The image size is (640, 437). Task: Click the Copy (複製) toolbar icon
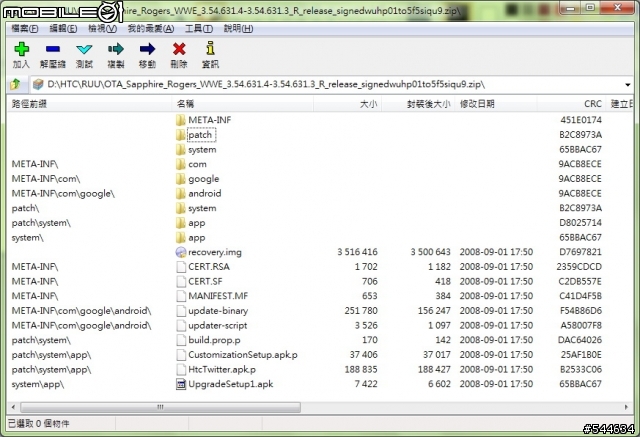[x=116, y=49]
